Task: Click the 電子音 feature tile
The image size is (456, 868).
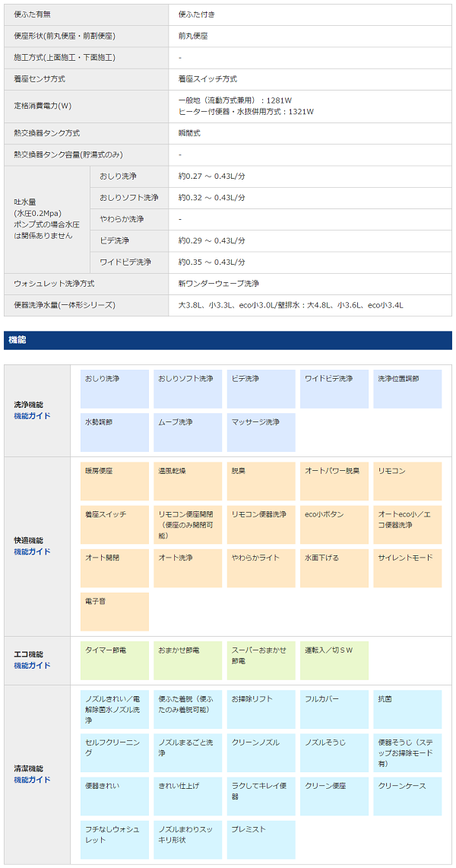Action: 115,612
